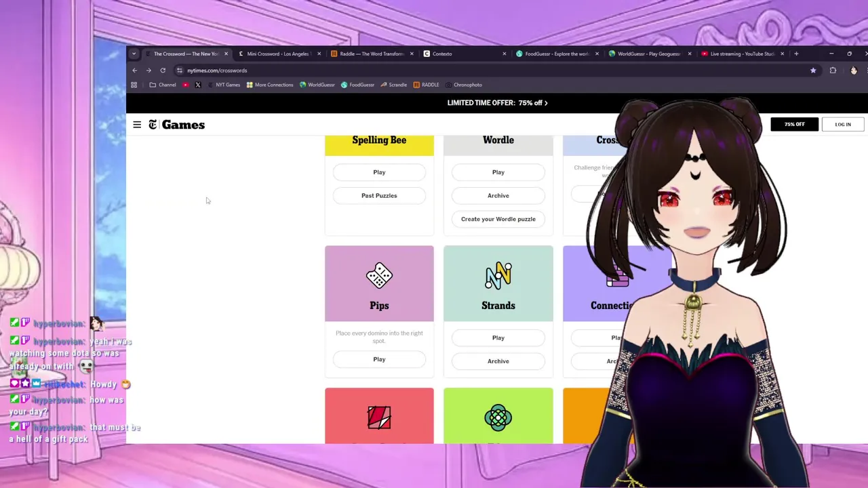Open the WorldGuessr bookmark
This screenshot has width=868, height=488.
click(317, 85)
